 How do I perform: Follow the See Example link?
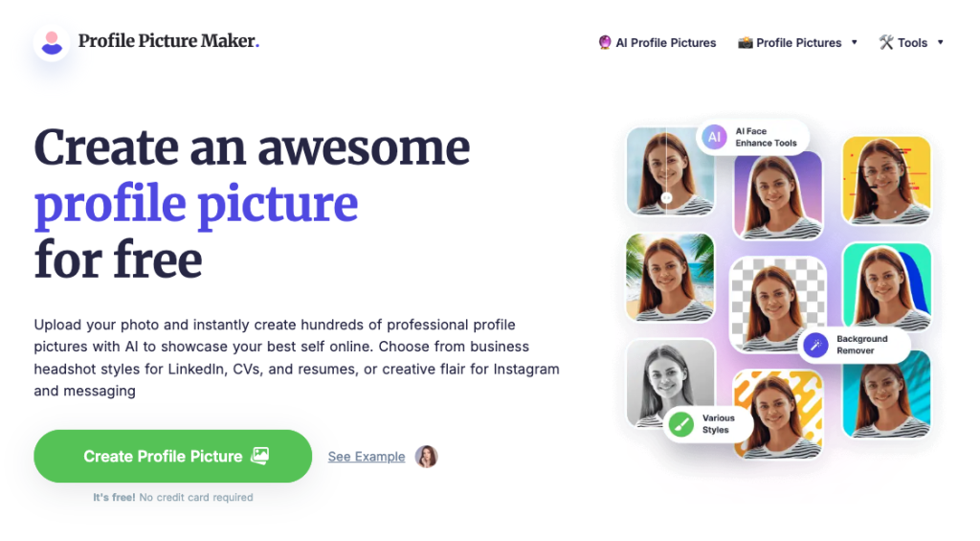click(367, 457)
